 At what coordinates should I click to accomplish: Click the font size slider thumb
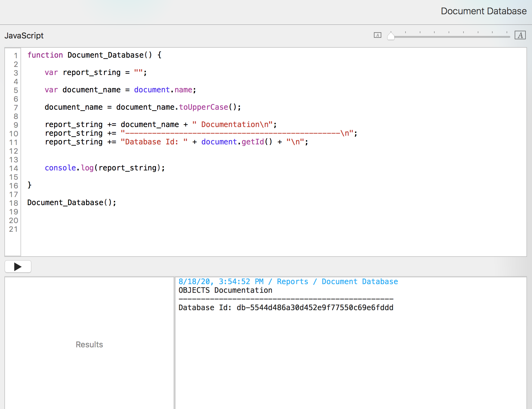[x=391, y=36]
